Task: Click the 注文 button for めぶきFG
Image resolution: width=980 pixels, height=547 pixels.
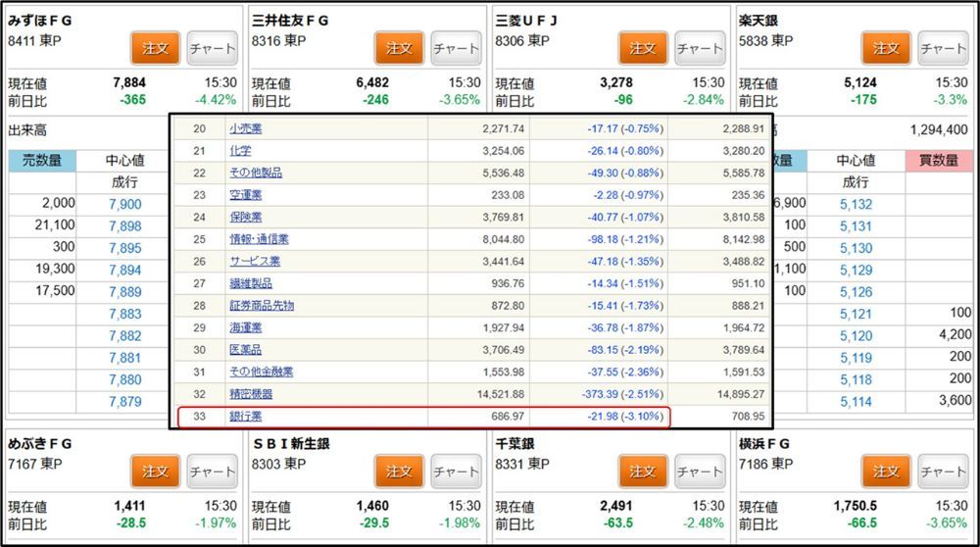Action: (x=156, y=472)
